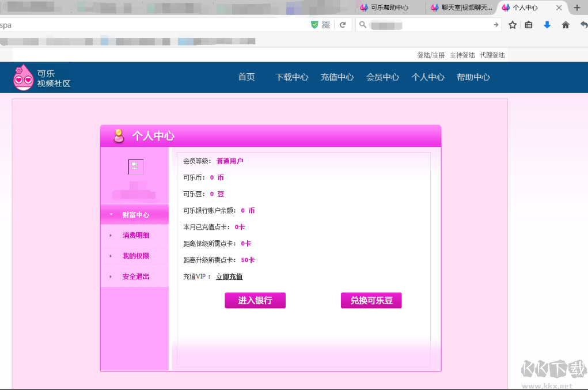Click the 可乐视频社区 logo icon
Viewport: 588px width, 390px height.
coord(22,77)
